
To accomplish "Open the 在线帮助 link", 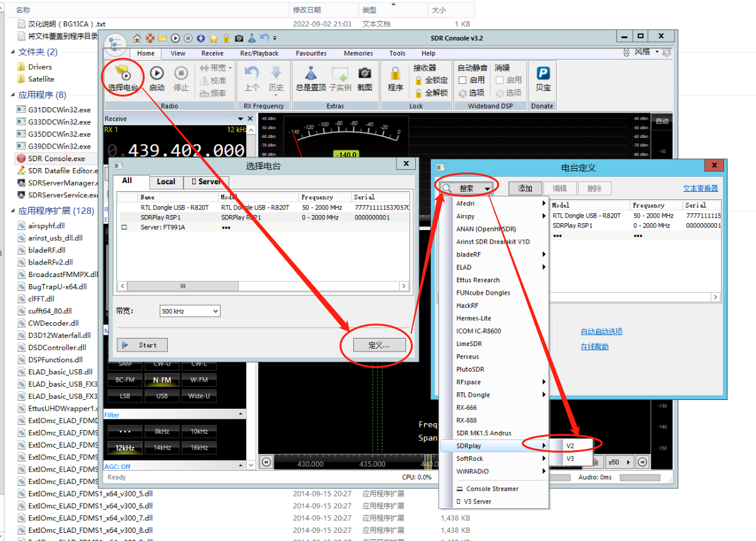I will click(x=594, y=347).
